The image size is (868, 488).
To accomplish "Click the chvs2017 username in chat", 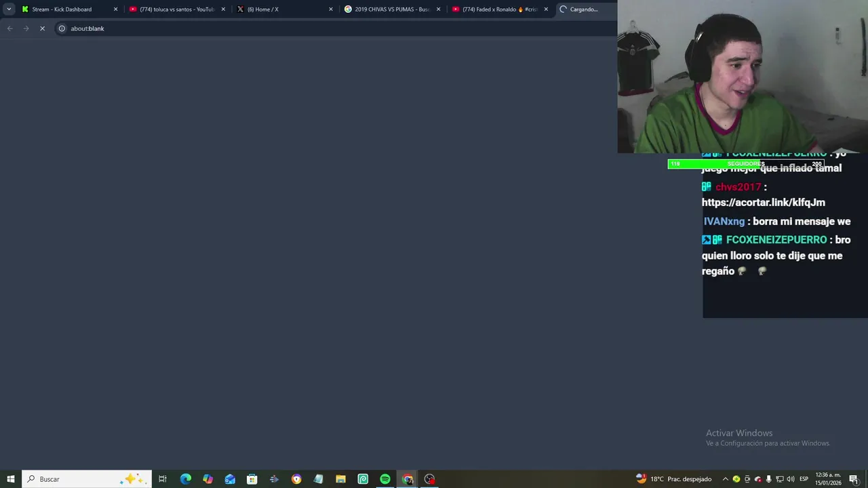I will [x=738, y=187].
